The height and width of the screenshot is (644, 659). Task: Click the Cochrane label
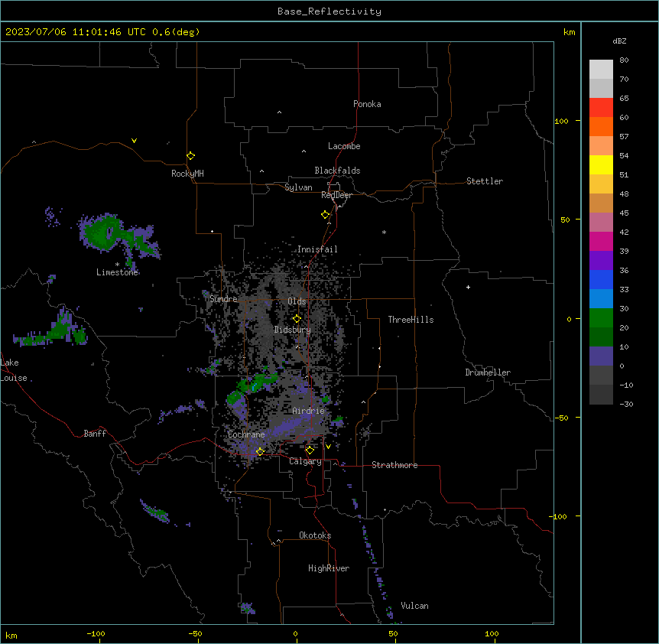click(x=246, y=434)
